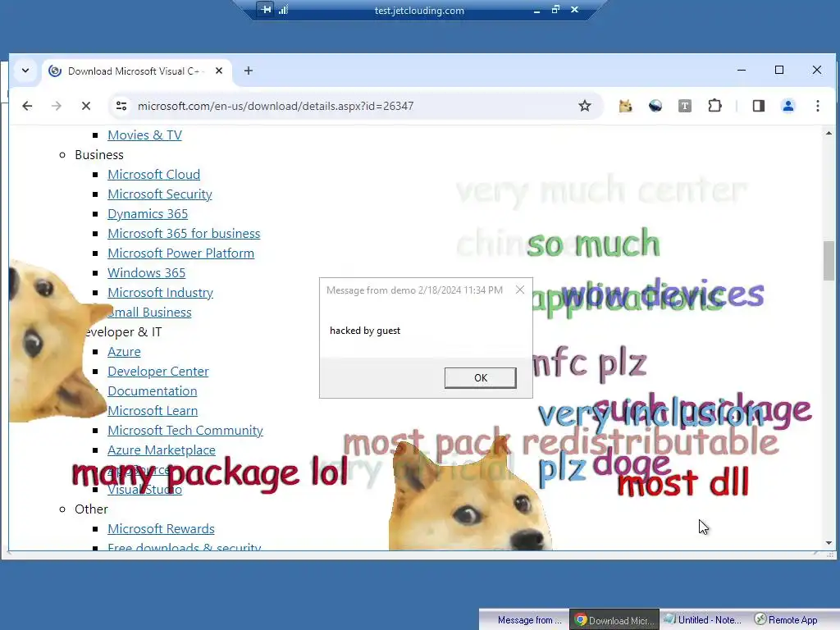Open the Small Business link
The image size is (840, 630).
click(149, 313)
